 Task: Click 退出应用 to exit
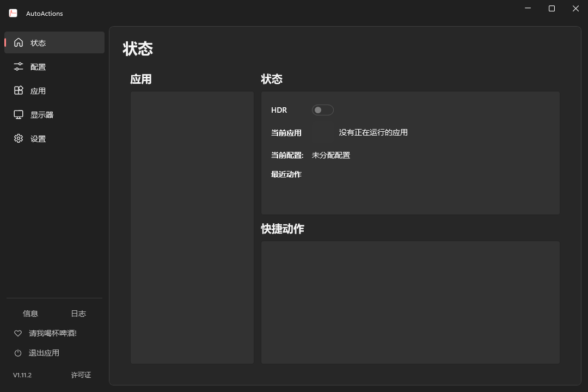click(44, 353)
